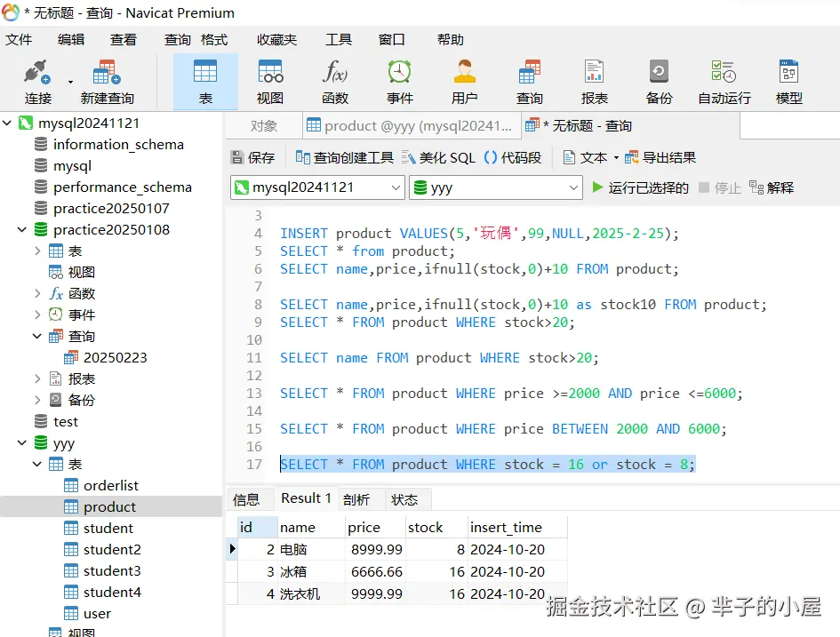Expand 表 under practice20250108
The width and height of the screenshot is (840, 637).
pos(37,251)
